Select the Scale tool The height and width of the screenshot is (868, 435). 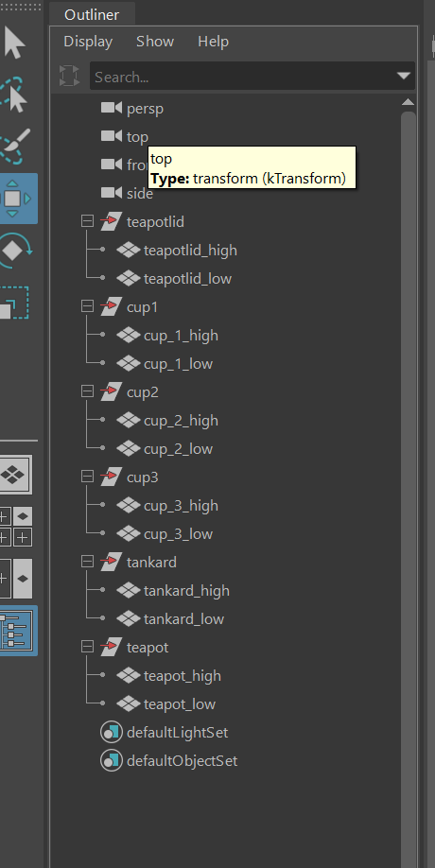[14, 303]
